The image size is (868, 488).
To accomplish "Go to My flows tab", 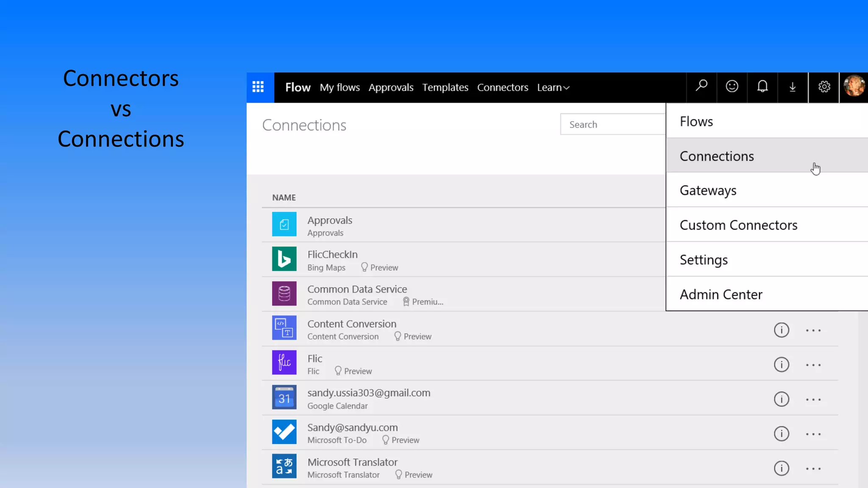I will 339,88.
